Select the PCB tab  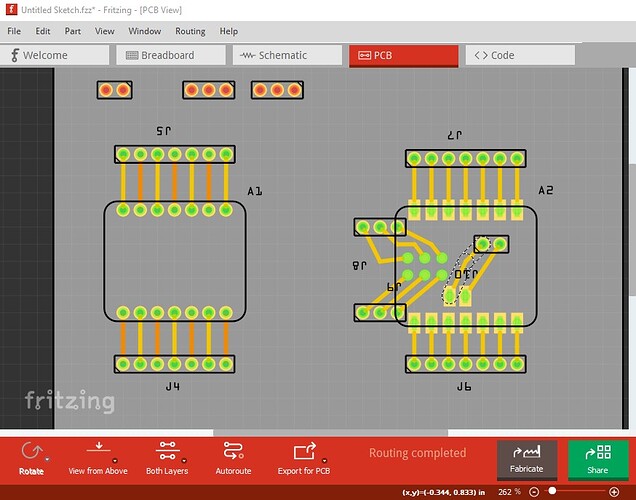(404, 56)
